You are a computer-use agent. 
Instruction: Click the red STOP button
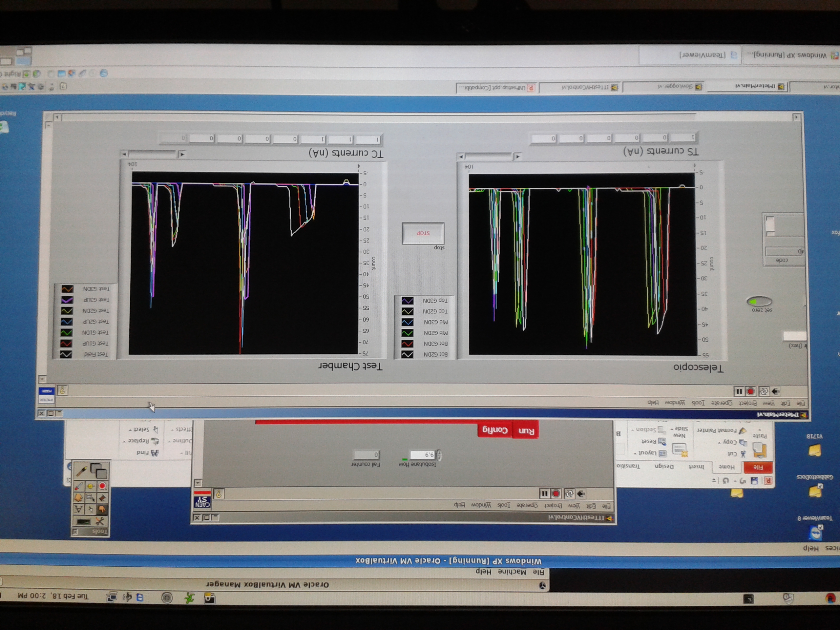[x=423, y=233]
